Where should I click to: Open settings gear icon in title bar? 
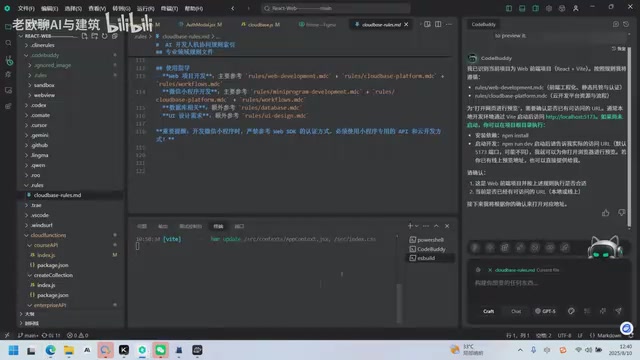549,8
